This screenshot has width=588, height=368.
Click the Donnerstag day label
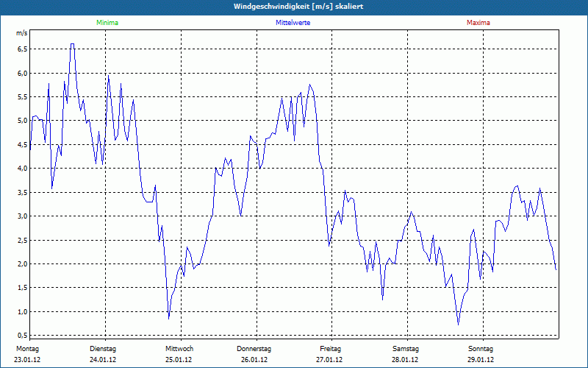tap(254, 349)
